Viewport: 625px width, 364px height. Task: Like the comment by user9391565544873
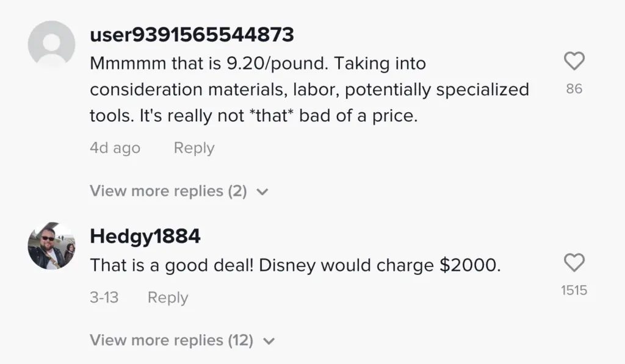click(x=574, y=61)
